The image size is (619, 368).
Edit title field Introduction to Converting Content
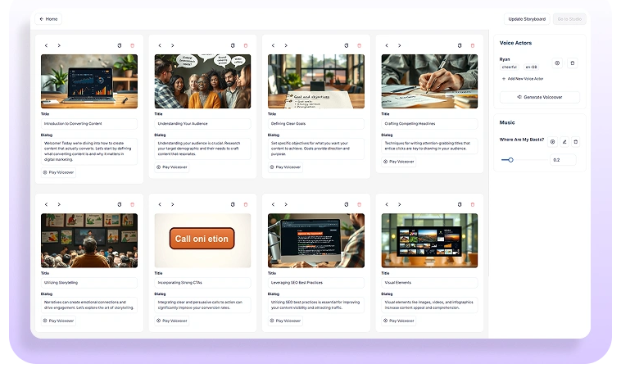tap(89, 124)
